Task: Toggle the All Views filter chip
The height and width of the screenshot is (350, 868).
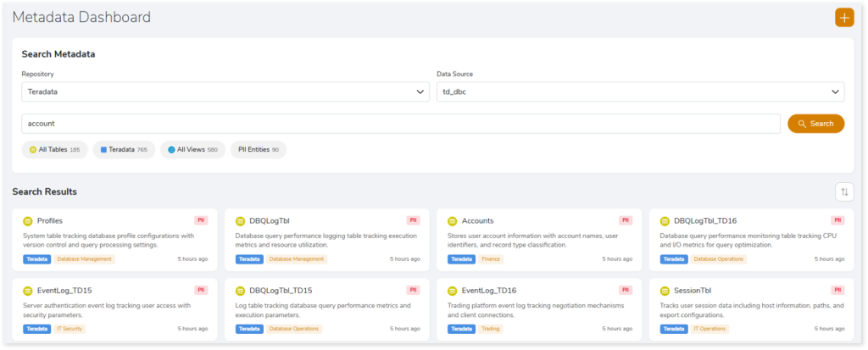Action: (x=192, y=150)
